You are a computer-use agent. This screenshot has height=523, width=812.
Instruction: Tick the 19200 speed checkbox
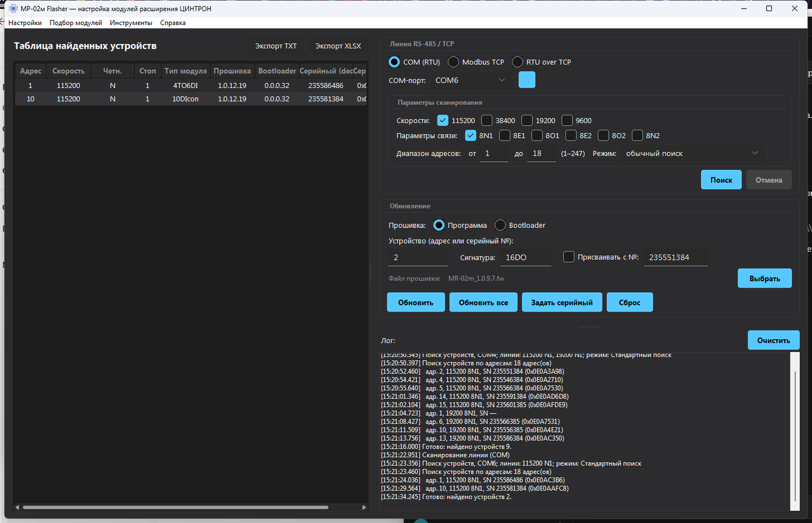tap(527, 121)
